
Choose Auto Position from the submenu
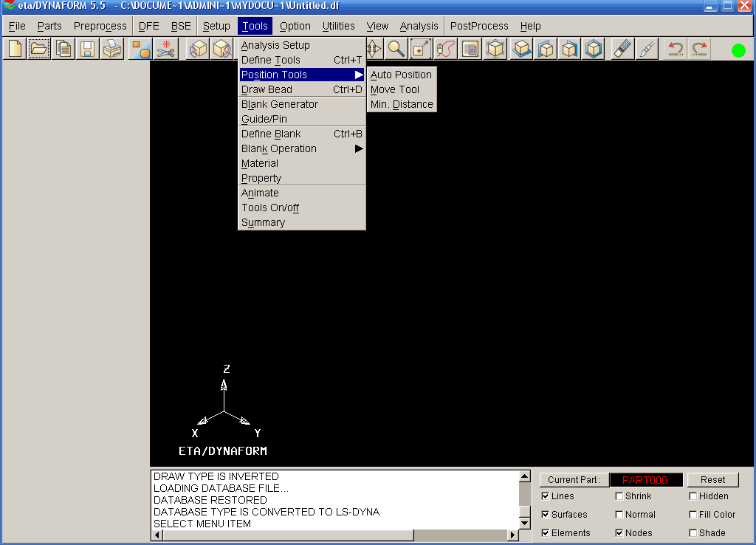[402, 75]
